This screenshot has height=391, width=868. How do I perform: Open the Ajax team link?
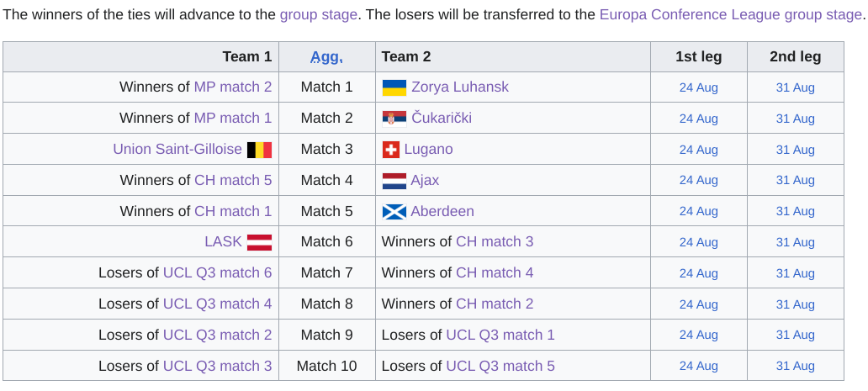425,180
